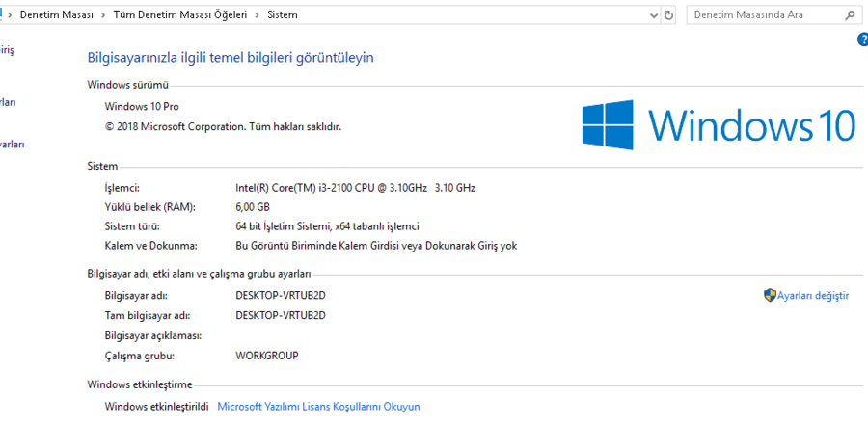Click the processor value Intel(R) Core(TM) i3-2100
The width and height of the screenshot is (868, 424).
tap(355, 187)
